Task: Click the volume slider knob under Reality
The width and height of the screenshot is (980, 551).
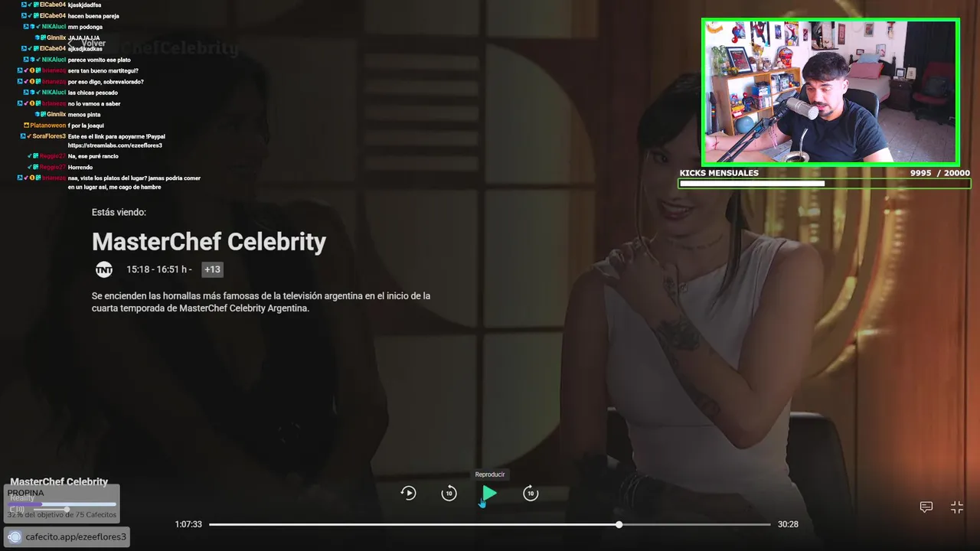Action: point(67,509)
